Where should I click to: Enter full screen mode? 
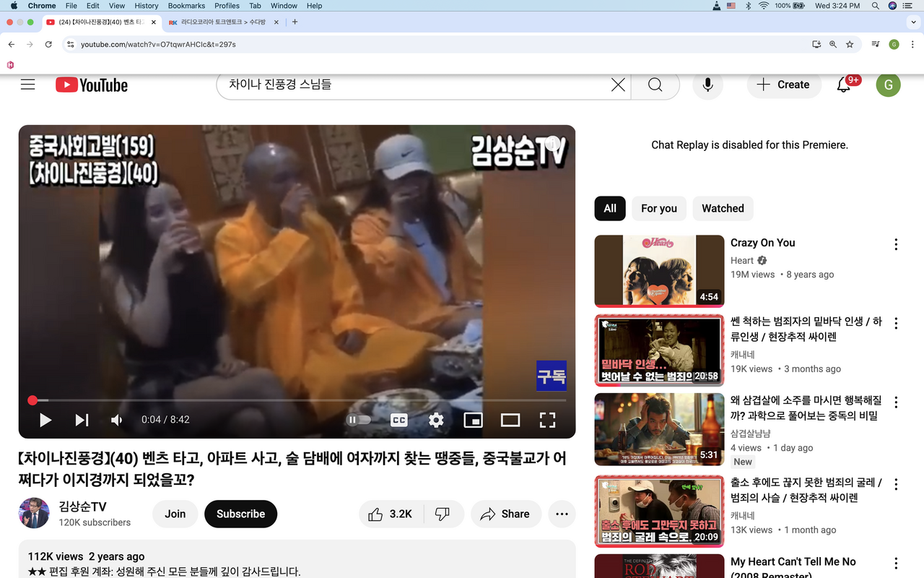tap(547, 420)
